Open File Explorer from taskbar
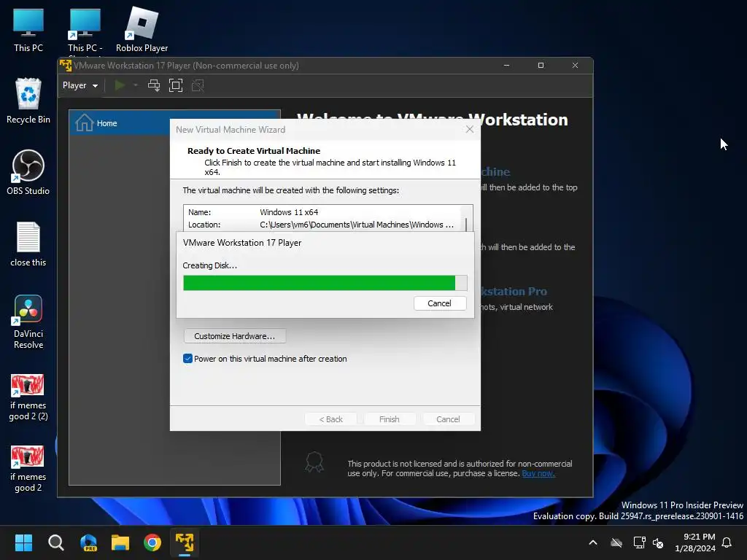 (x=120, y=542)
